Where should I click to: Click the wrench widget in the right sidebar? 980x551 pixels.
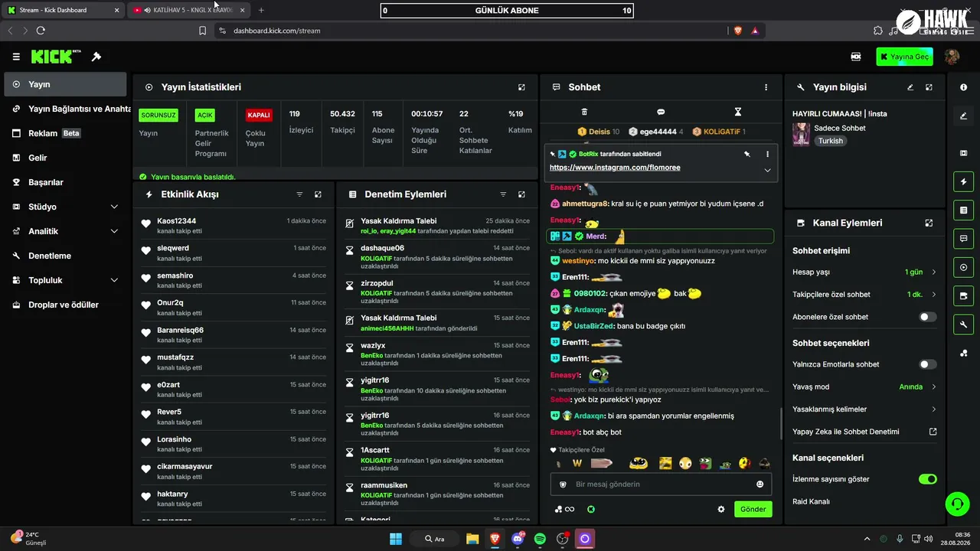[x=963, y=324]
